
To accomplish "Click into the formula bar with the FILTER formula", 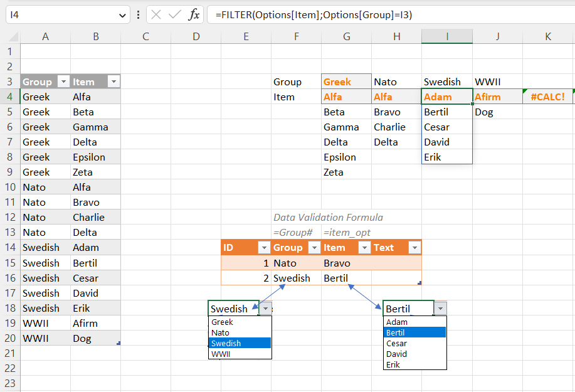I will (x=391, y=15).
